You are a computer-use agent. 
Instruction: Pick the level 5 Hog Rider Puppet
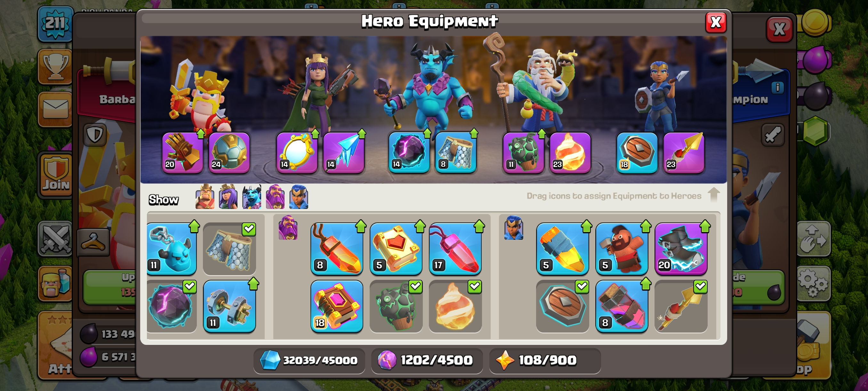(x=621, y=249)
